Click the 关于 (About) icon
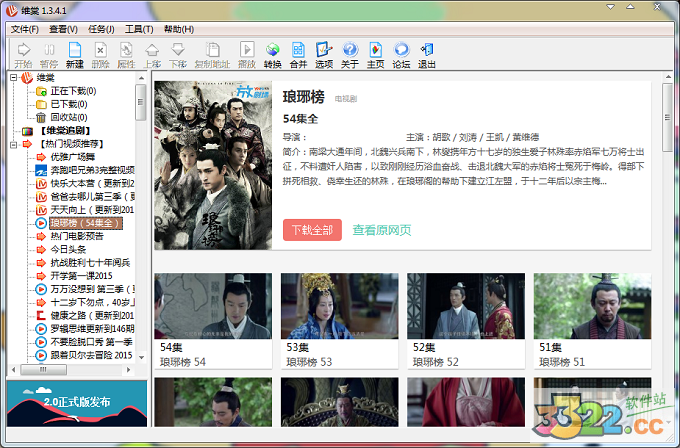This screenshot has height=448, width=680. [x=350, y=55]
